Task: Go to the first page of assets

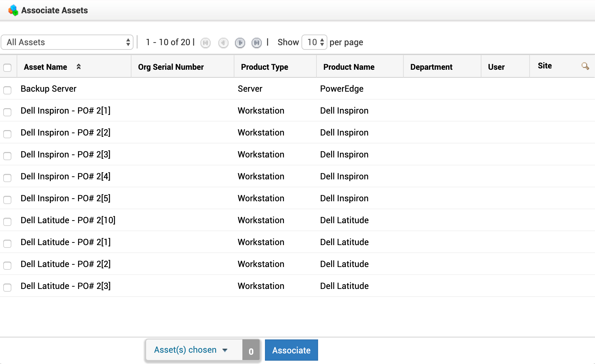Action: [x=206, y=43]
